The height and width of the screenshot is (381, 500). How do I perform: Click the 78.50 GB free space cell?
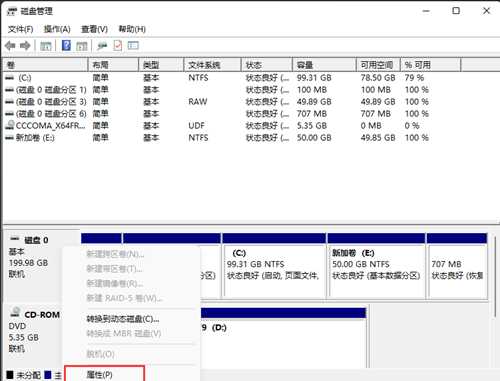[378, 78]
